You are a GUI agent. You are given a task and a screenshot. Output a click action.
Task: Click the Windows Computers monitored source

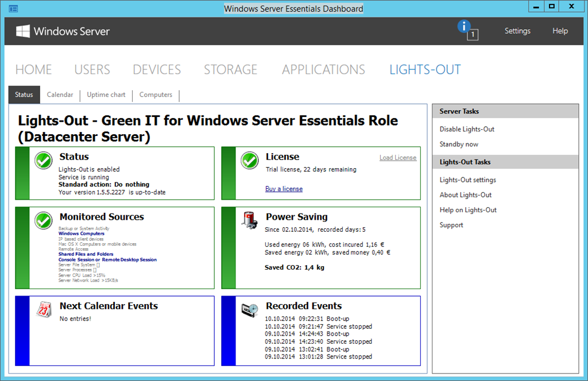click(82, 234)
